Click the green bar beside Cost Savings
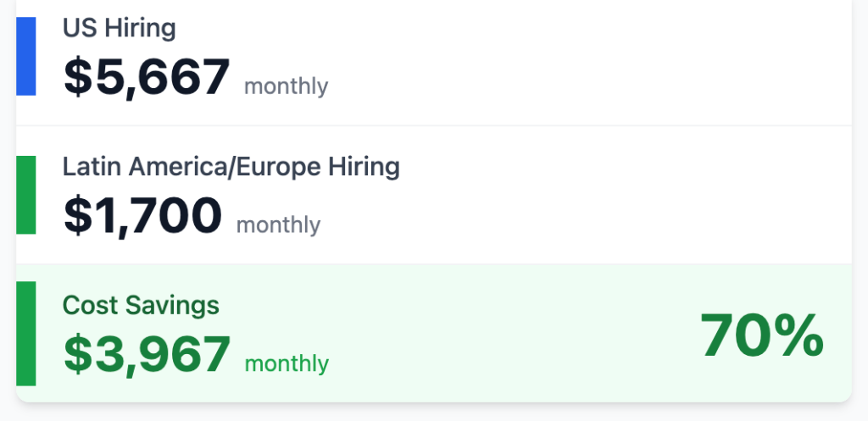The image size is (868, 421). (x=26, y=333)
